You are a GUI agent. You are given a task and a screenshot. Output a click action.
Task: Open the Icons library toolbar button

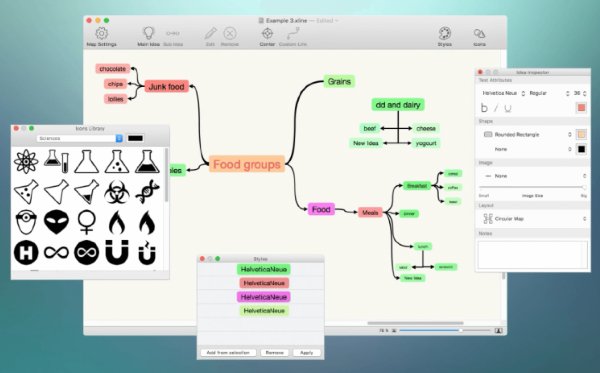(x=479, y=37)
